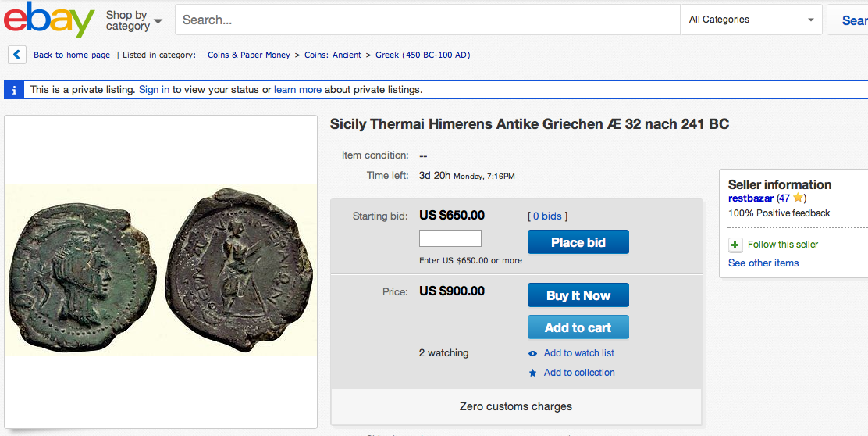Click the seller feedback star icon
This screenshot has height=436, width=868.
(x=798, y=198)
